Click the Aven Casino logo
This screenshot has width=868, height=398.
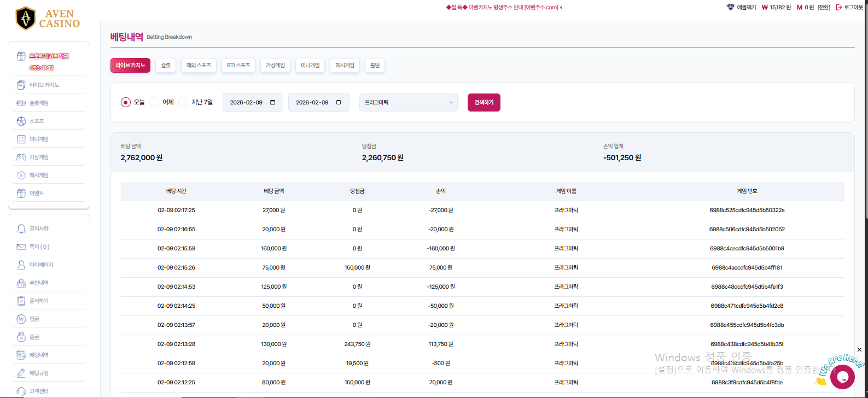pos(48,19)
